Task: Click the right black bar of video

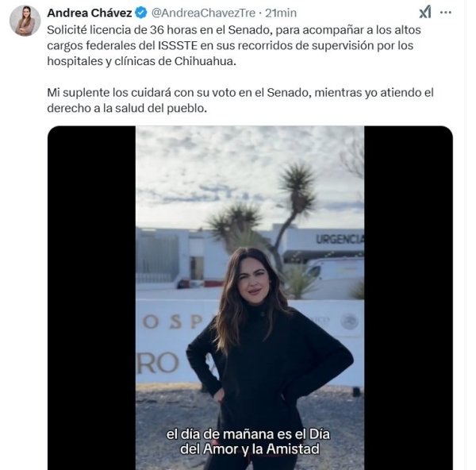Action: coord(409,298)
